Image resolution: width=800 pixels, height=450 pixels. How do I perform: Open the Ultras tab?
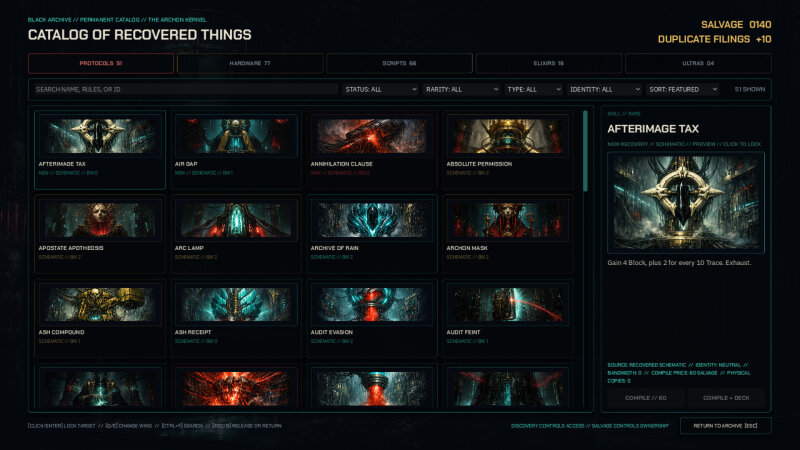click(x=698, y=63)
